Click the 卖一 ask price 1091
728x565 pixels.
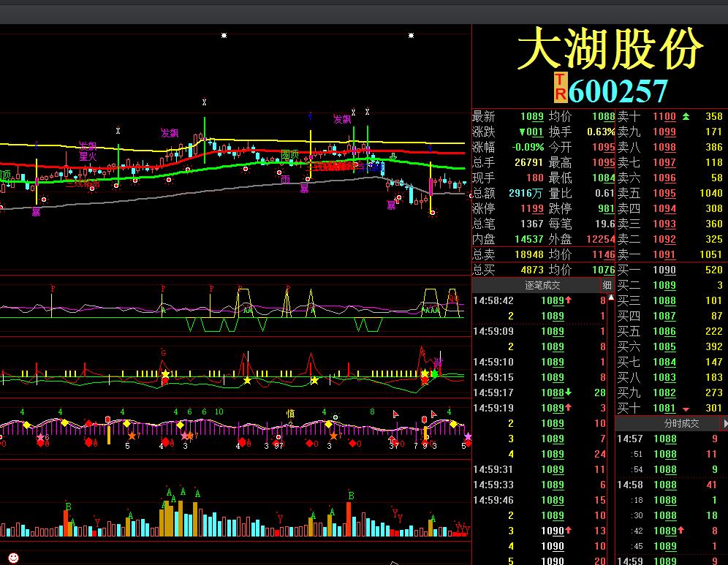click(664, 254)
